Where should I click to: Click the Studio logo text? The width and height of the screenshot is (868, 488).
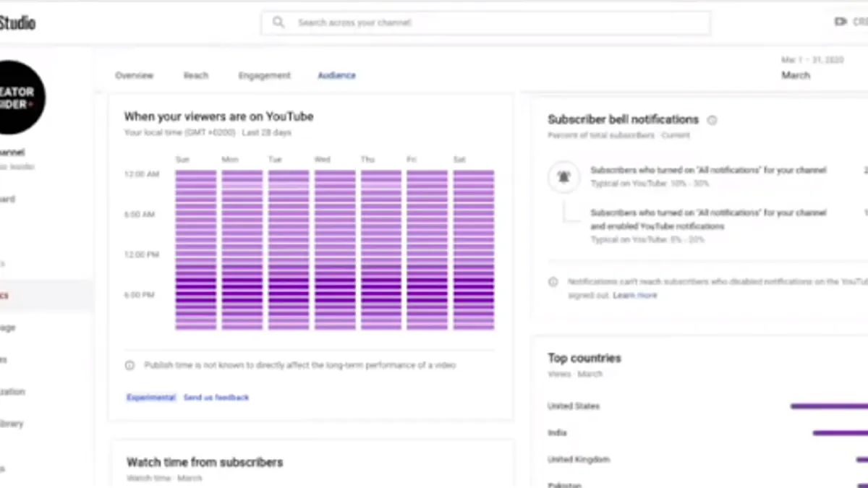tap(17, 22)
